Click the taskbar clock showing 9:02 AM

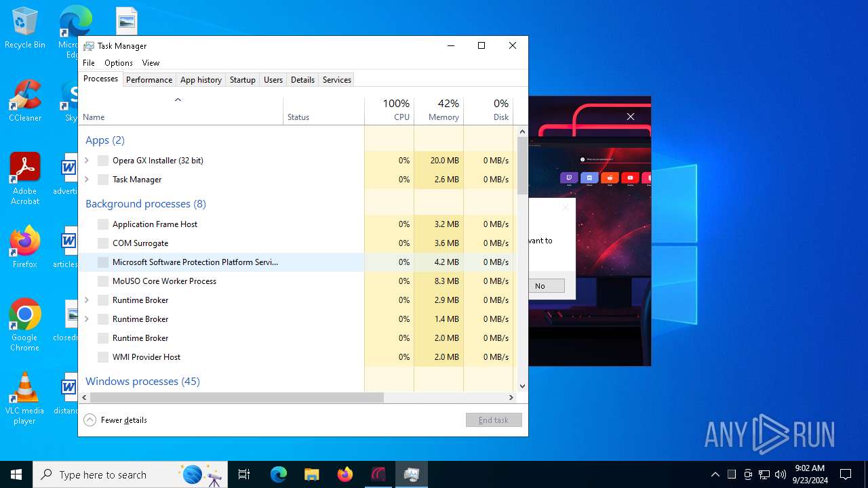pyautogui.click(x=808, y=474)
